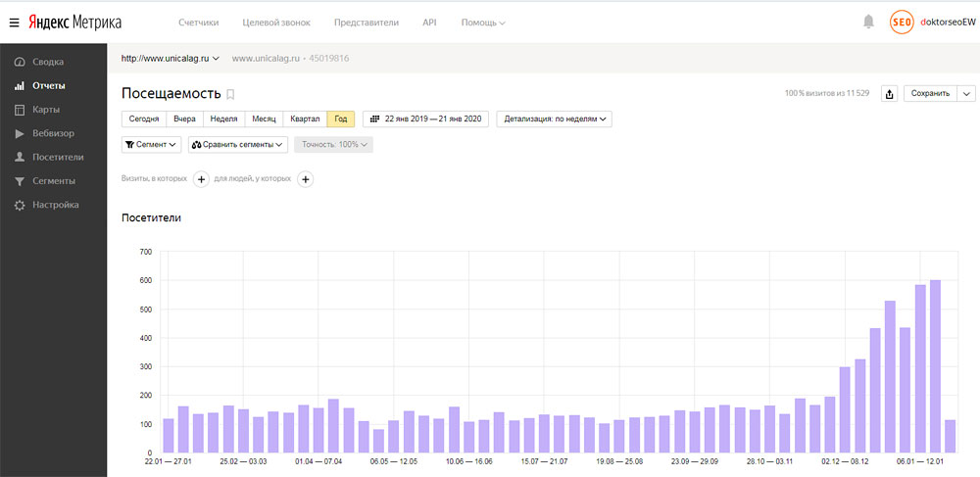Click the hamburger menu icon
980x477 pixels.
coord(15,22)
